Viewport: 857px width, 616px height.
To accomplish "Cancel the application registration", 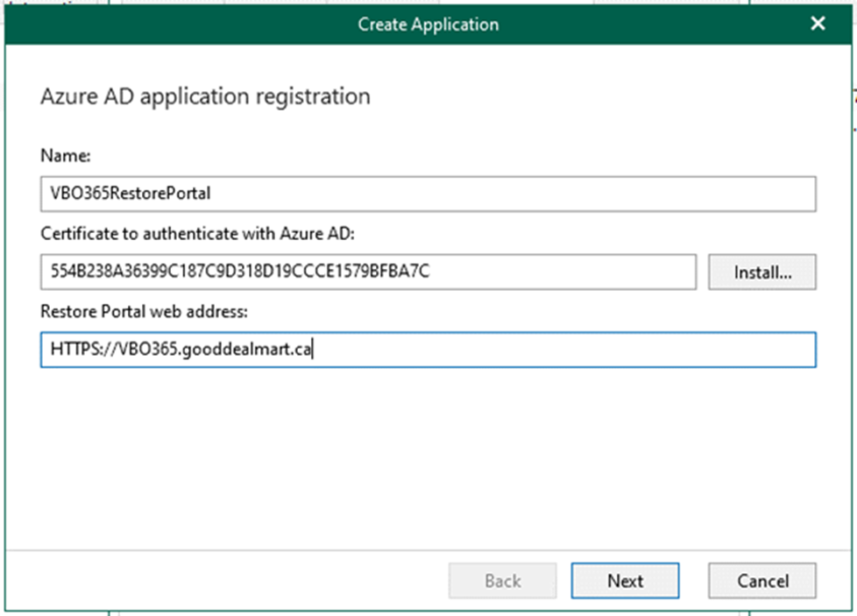I will [x=761, y=580].
